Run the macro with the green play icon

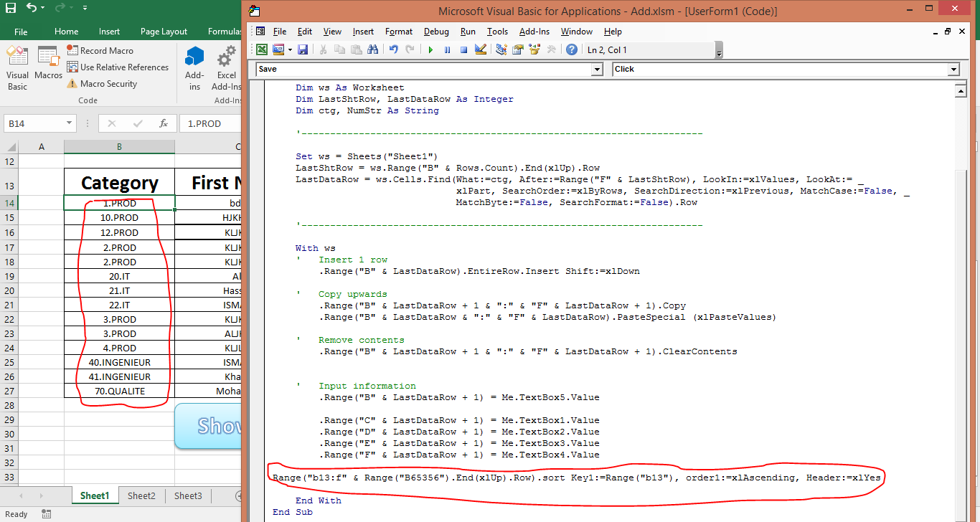pos(430,49)
